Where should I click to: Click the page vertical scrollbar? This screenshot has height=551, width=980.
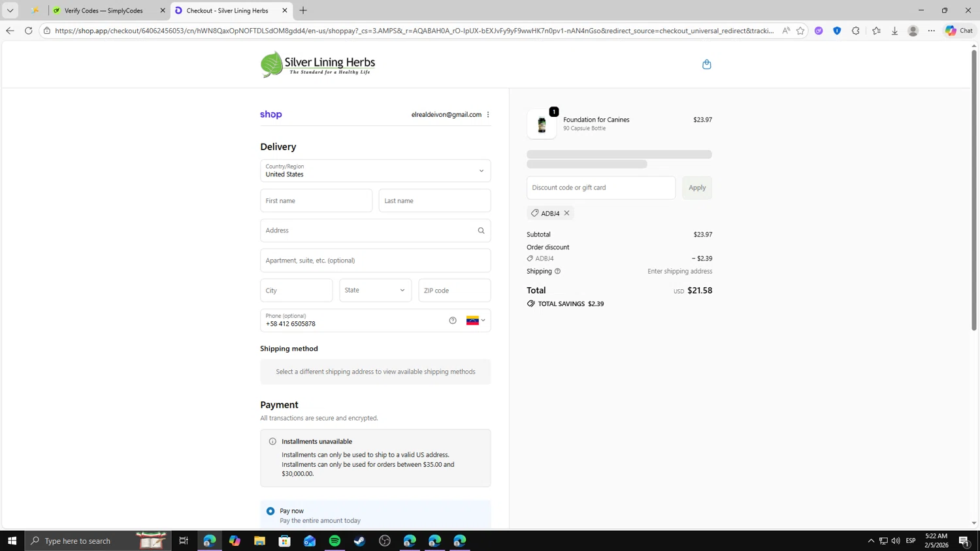click(x=973, y=189)
